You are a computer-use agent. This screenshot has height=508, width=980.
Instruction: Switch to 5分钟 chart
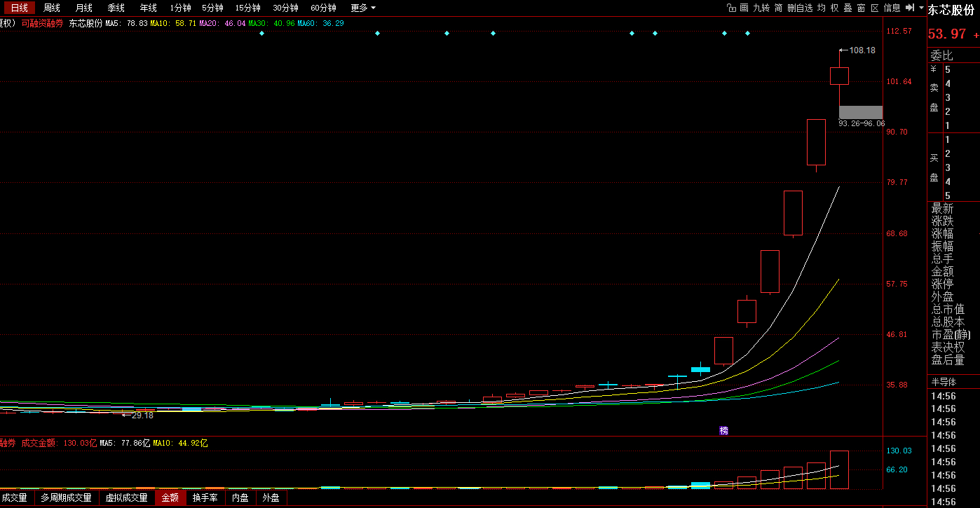212,8
